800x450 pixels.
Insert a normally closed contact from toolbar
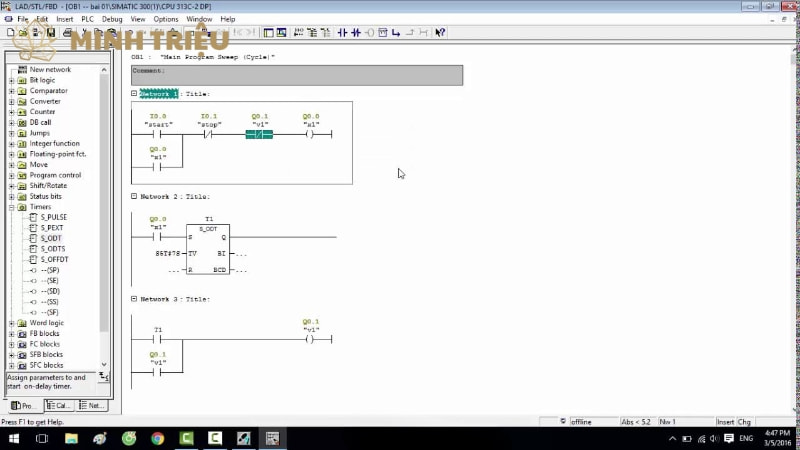pos(356,33)
